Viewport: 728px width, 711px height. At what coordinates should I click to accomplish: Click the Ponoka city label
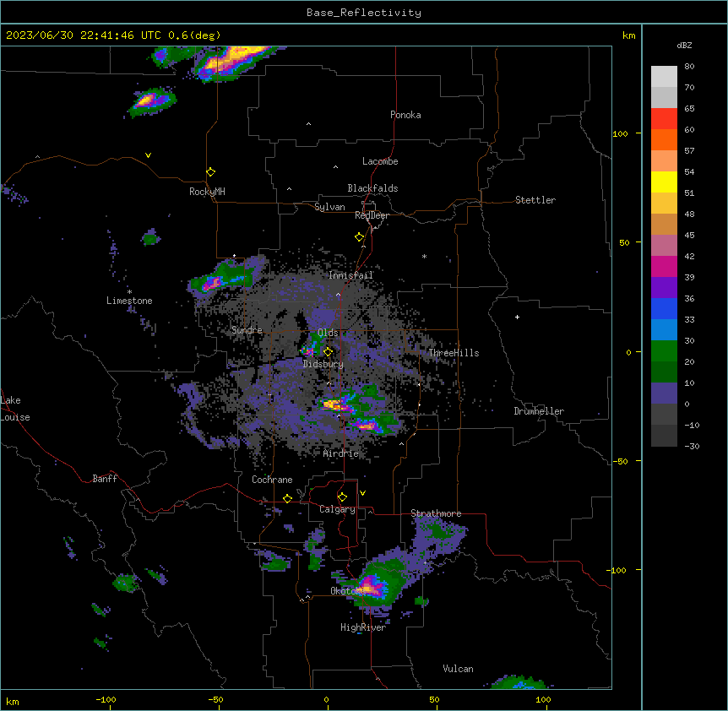click(405, 115)
